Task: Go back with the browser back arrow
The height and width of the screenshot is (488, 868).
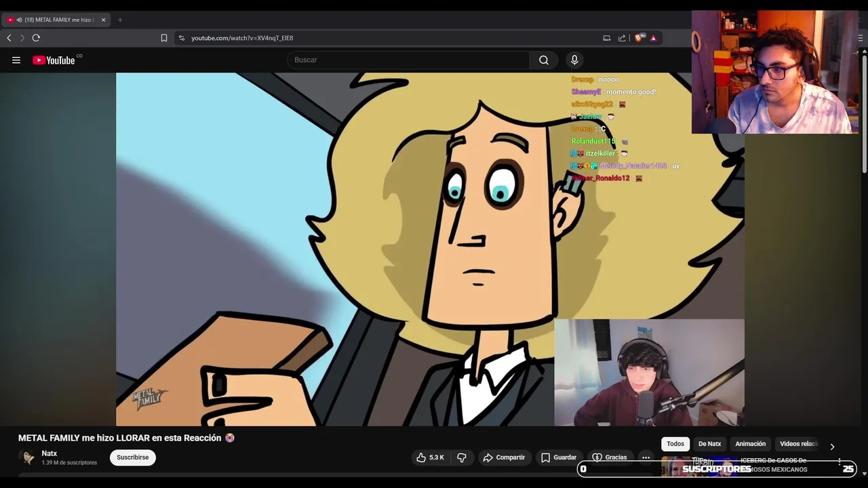Action: click(9, 38)
